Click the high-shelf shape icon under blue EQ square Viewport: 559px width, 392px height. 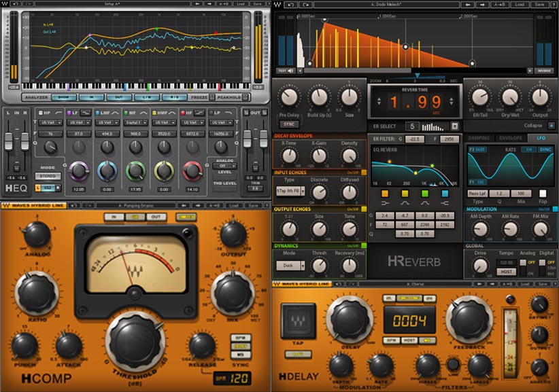(x=445, y=203)
